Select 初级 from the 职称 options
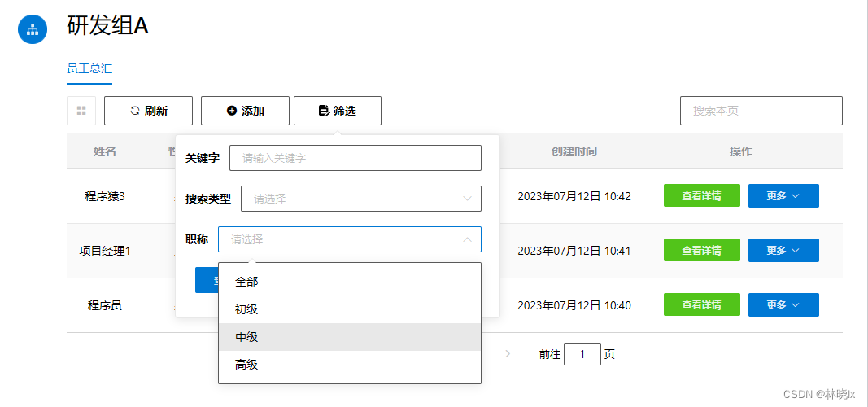Image resolution: width=868 pixels, height=407 pixels. coord(246,309)
